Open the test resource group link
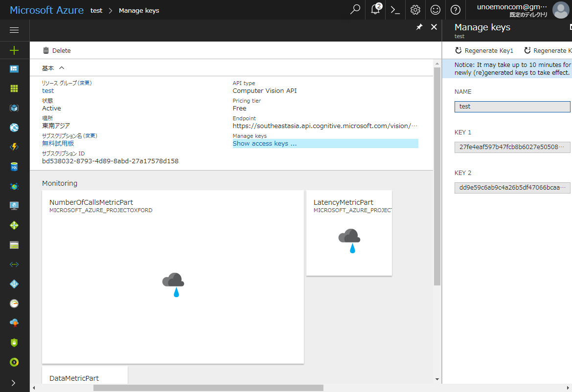 [x=48, y=91]
